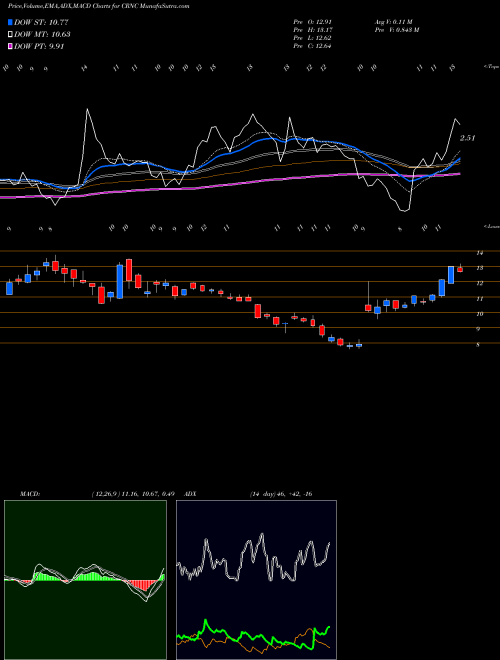Click the '<Lows' axis label
Screen dimensions: 500x660
point(491,227)
